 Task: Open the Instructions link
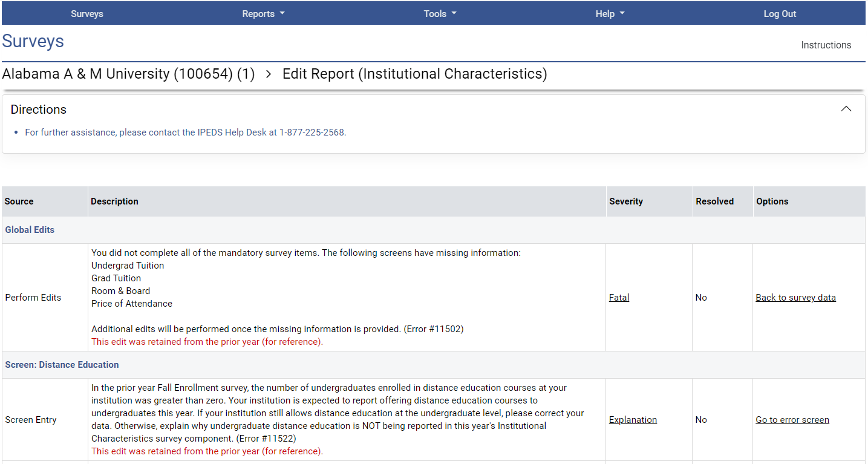[x=826, y=45]
